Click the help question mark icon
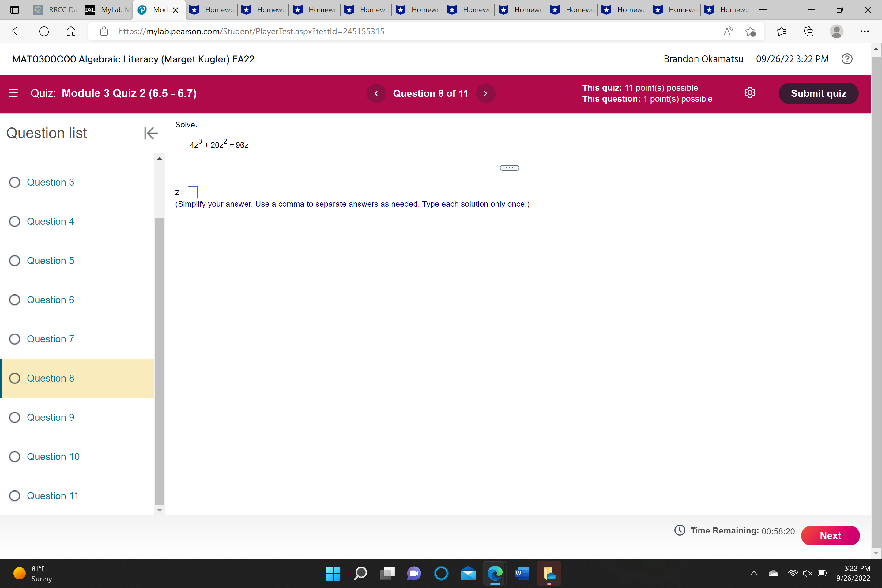This screenshot has height=588, width=882. pos(847,59)
